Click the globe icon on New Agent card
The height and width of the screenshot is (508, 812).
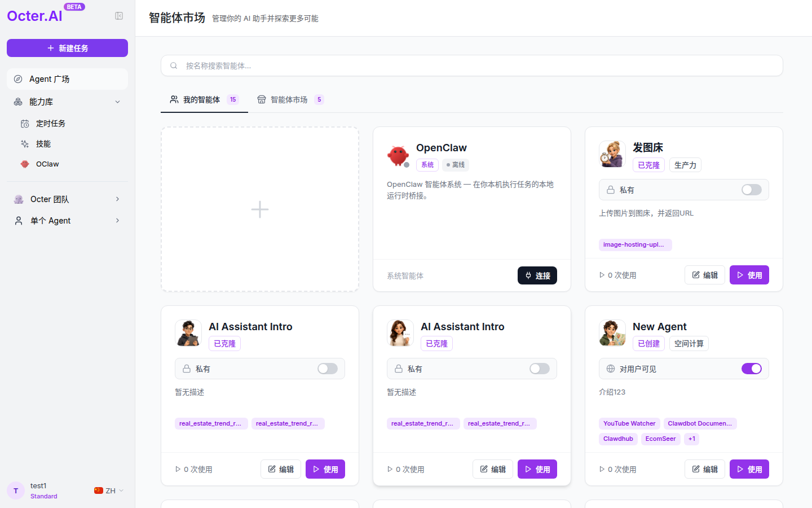click(611, 369)
